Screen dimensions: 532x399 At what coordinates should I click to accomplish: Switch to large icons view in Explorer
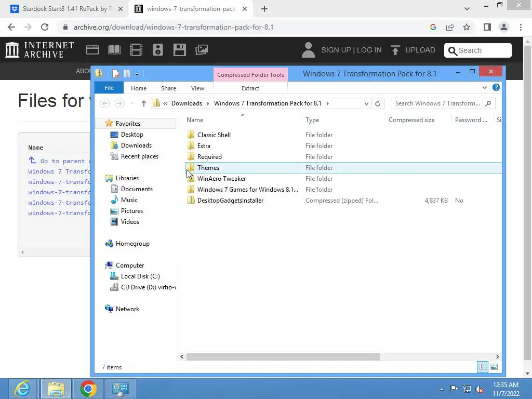[x=494, y=367]
